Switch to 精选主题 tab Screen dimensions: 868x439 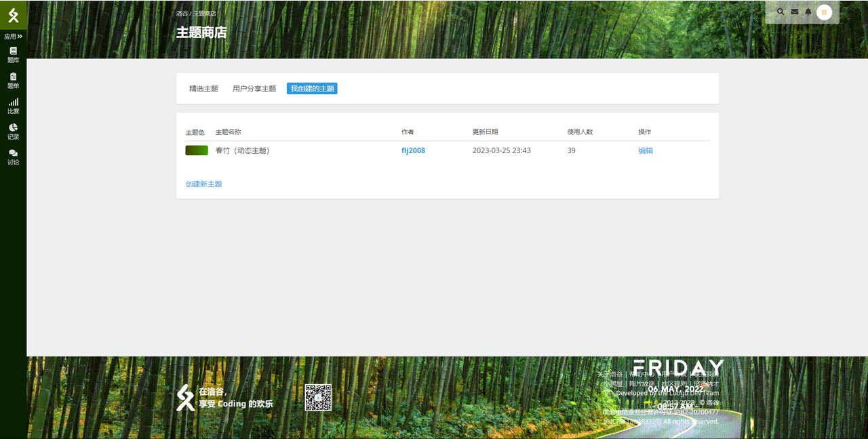[x=204, y=89]
